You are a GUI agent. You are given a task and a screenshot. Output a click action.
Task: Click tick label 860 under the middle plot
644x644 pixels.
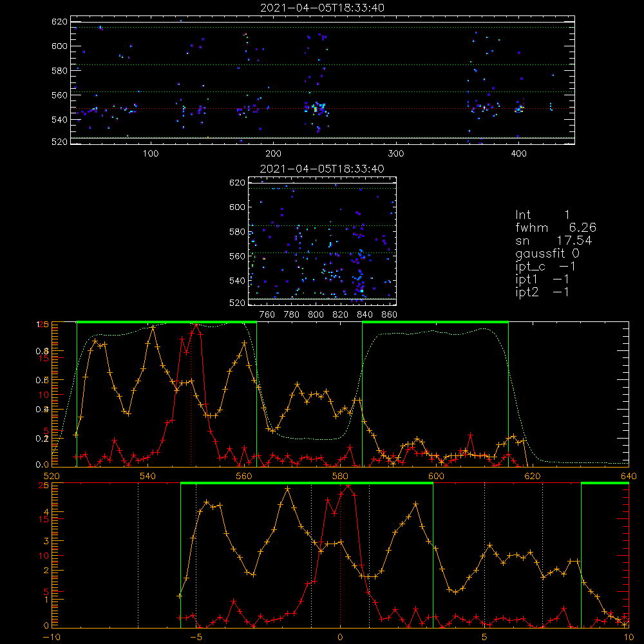[x=390, y=315]
